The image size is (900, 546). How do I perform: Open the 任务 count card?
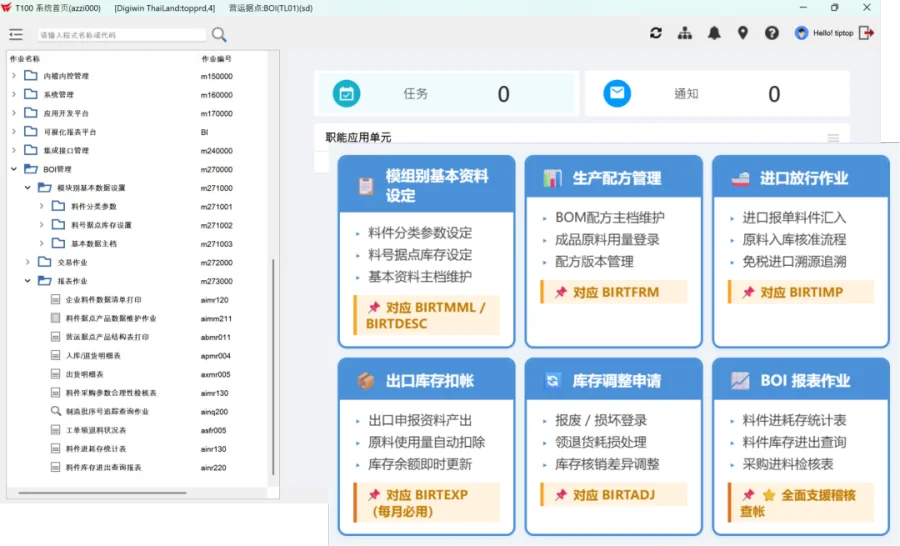click(x=447, y=94)
